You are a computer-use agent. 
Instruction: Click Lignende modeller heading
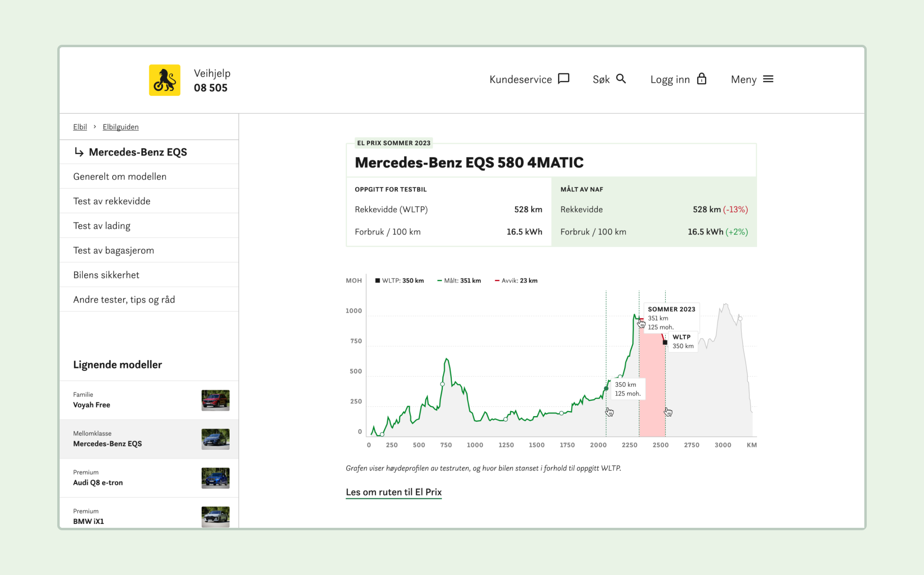click(x=117, y=365)
